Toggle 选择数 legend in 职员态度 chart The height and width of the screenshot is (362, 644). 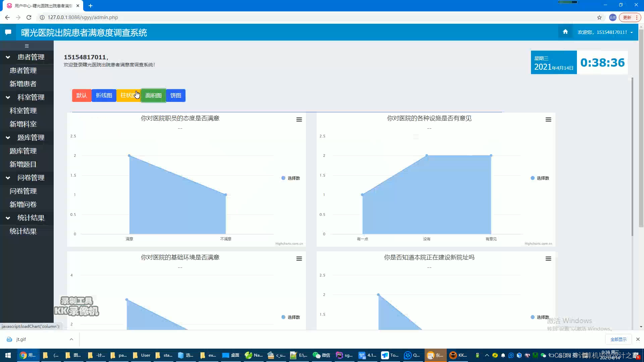click(x=290, y=178)
